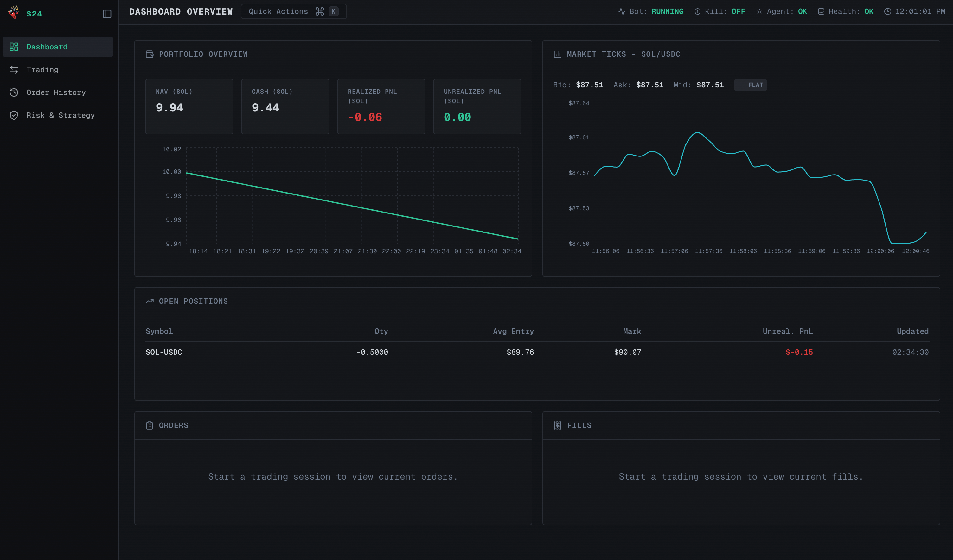Click the Fills receipt icon
The width and height of the screenshot is (953, 560).
[557, 425]
